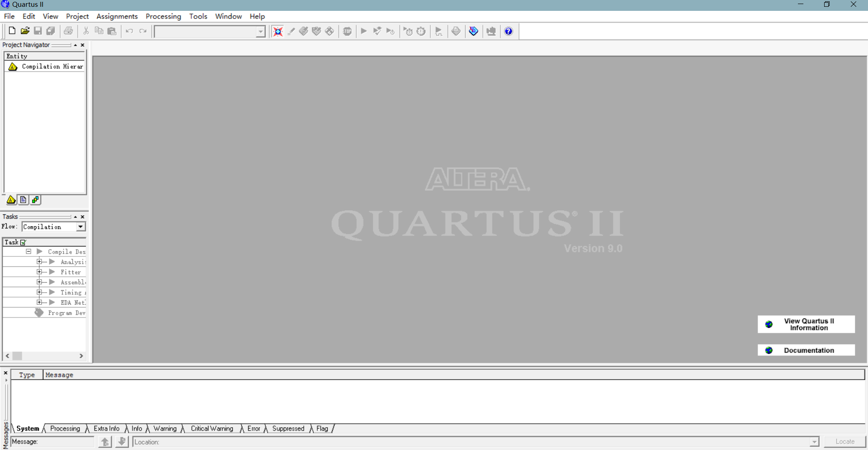Collapse Project Navigator with its up arrow
Screen dimensions: 868x450
click(x=75, y=45)
